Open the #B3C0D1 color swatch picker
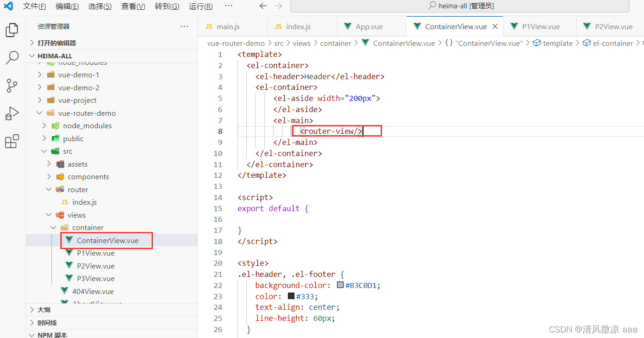Viewport: 644px width, 338px height. [x=340, y=285]
